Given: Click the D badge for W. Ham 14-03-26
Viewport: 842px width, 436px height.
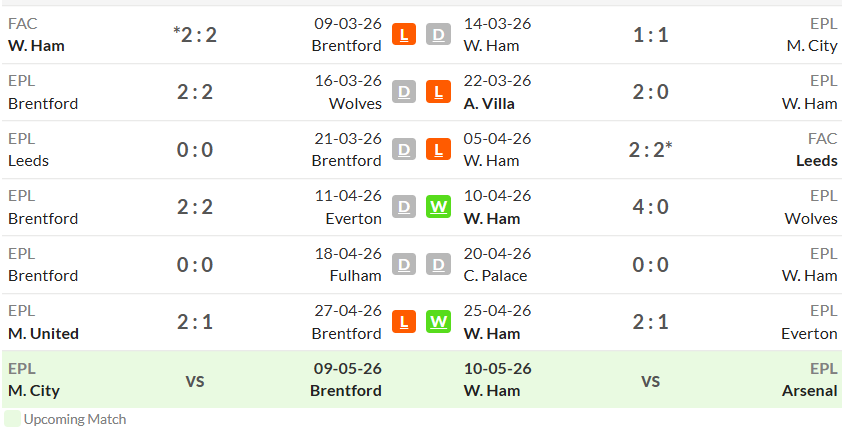Looking at the screenshot, I should (x=438, y=34).
